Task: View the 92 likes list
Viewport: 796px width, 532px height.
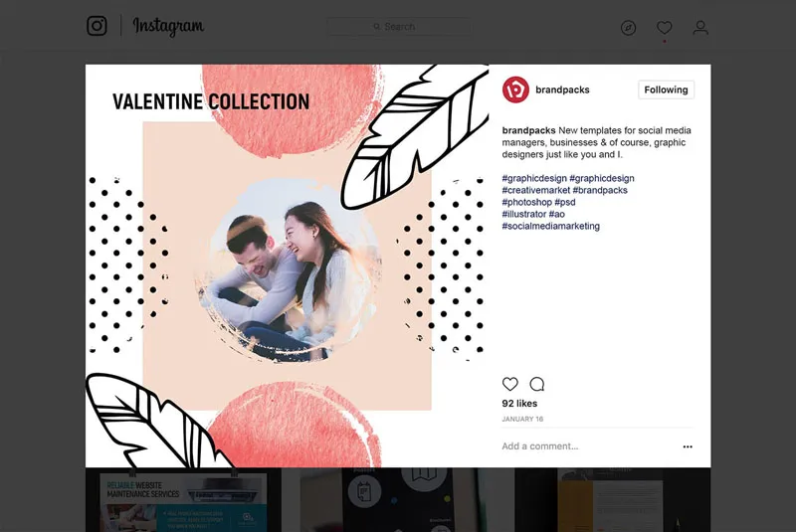Action: (x=519, y=404)
